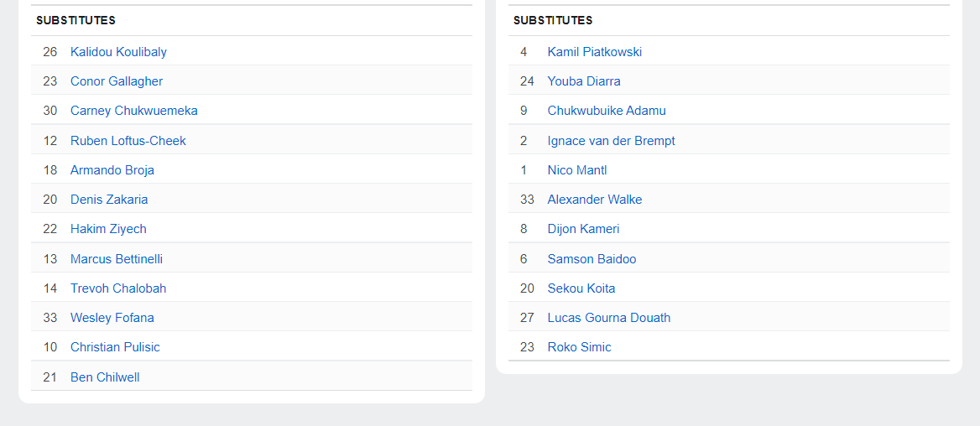View Denis Zakaria's player page

click(x=109, y=200)
